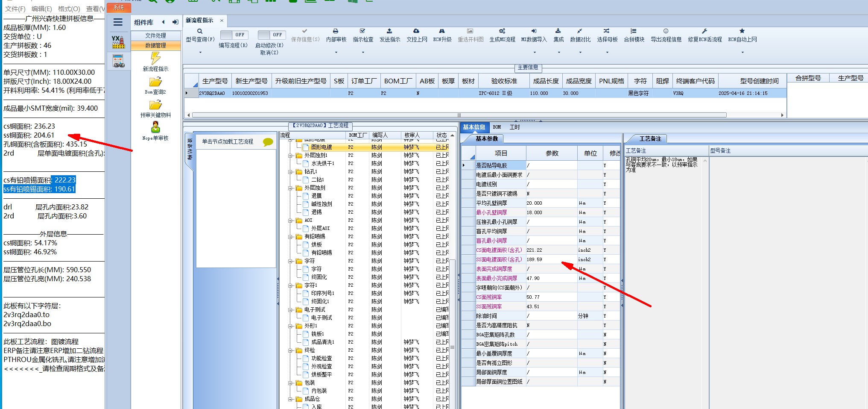Collapse the AOI tree node
This screenshot has height=409, width=868.
[x=290, y=221]
